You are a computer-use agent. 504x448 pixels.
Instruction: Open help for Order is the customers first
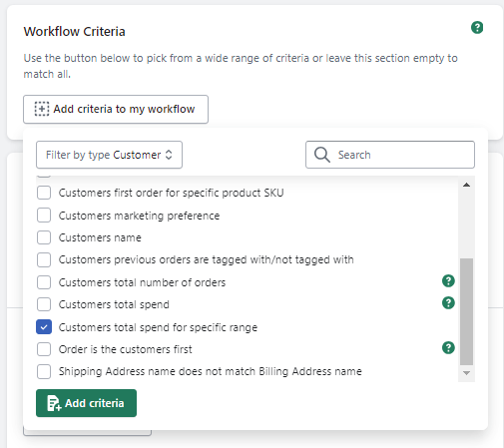point(448,348)
